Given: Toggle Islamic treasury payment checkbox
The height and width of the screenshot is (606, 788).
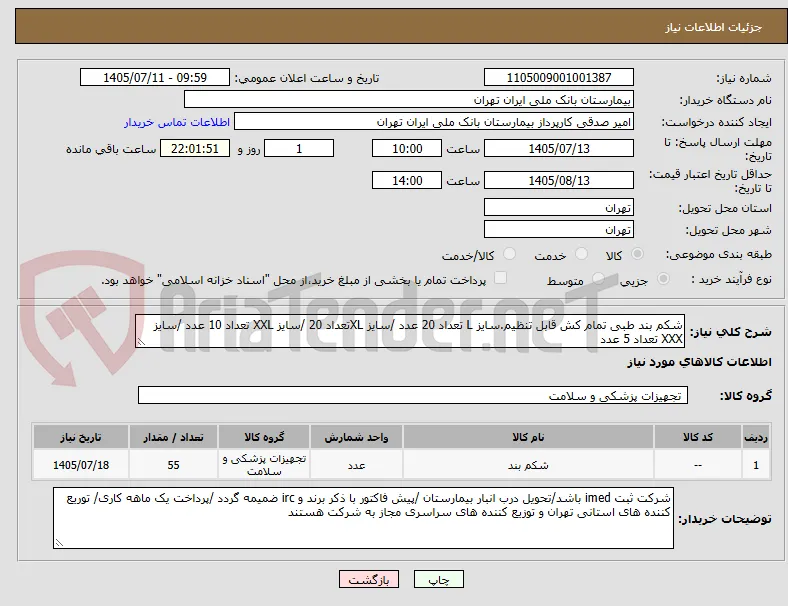Looking at the screenshot, I should click(x=501, y=278).
